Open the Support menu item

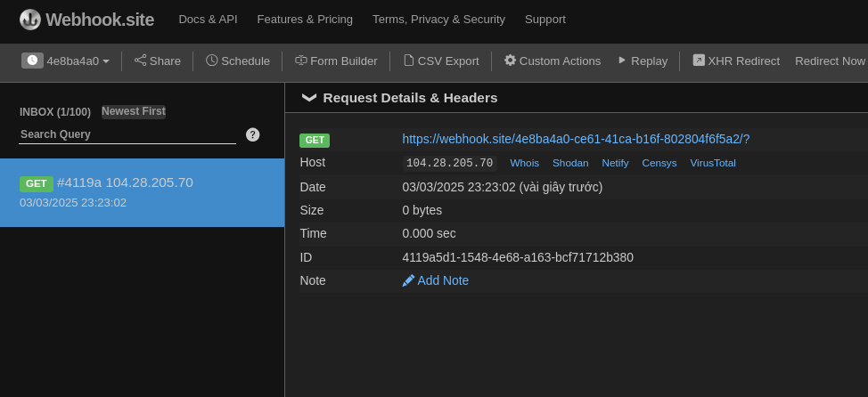(x=545, y=20)
